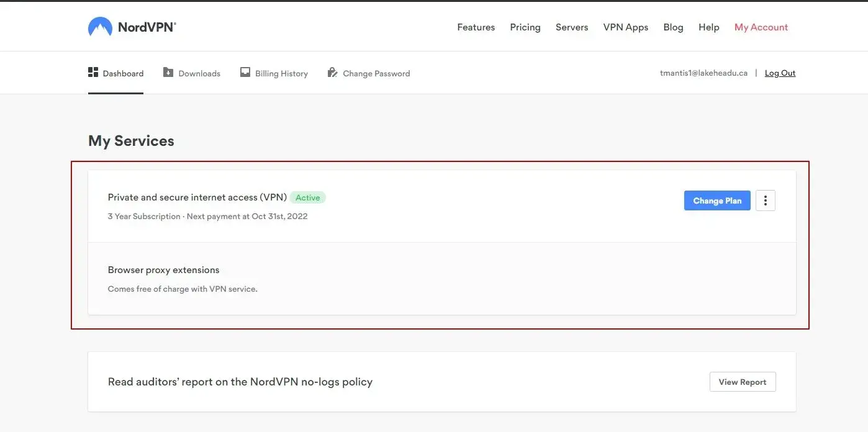
Task: Go to the Pricing page
Action: [525, 27]
